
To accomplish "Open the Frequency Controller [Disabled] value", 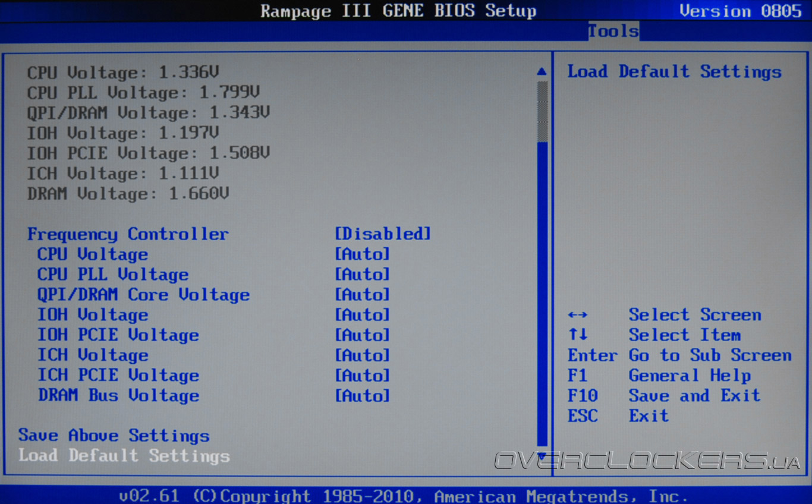I will 383,234.
